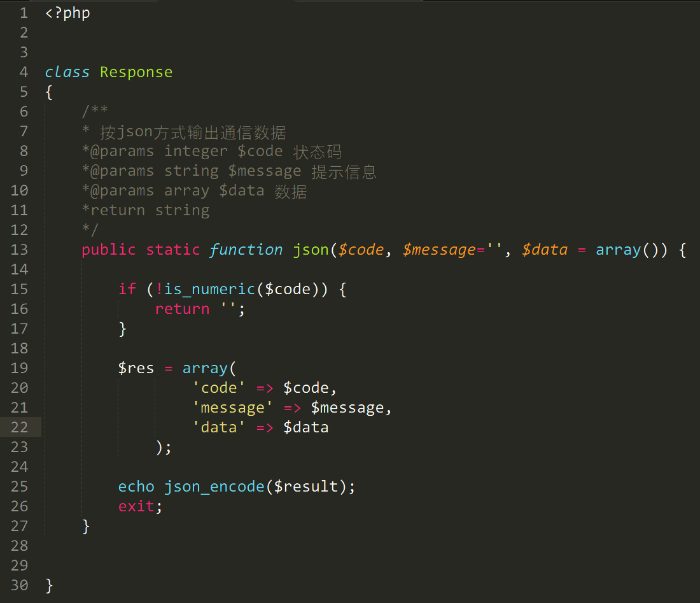Viewport: 700px width, 603px height.
Task: Click the $data parameter in function signature
Action: [x=544, y=250]
